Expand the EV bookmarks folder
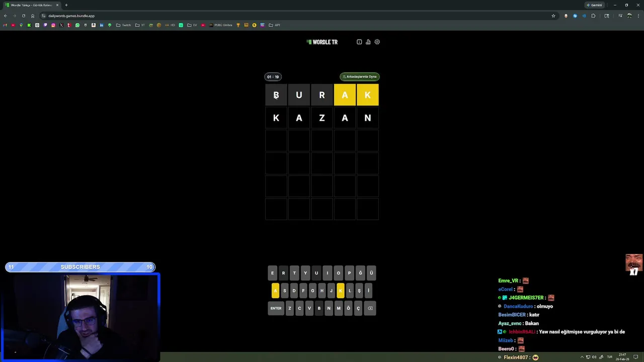 (x=192, y=25)
